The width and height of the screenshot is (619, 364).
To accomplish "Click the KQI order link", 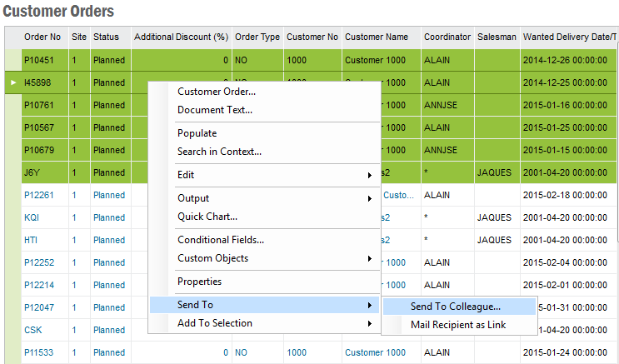I will click(x=32, y=217).
